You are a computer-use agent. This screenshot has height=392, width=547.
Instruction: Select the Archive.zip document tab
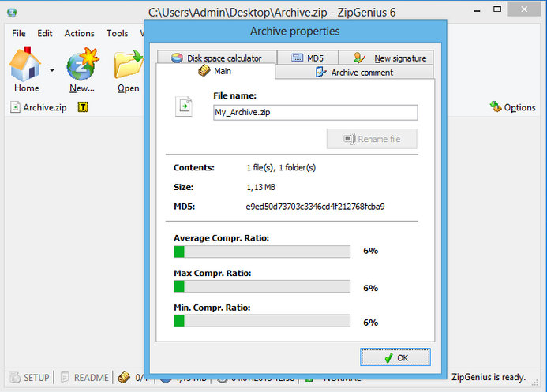pos(39,107)
